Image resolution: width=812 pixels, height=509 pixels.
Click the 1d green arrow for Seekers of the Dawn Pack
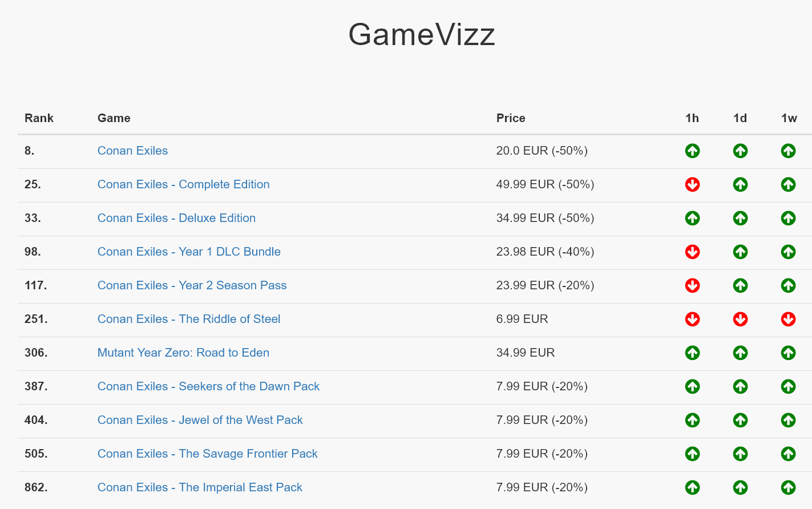click(x=740, y=387)
